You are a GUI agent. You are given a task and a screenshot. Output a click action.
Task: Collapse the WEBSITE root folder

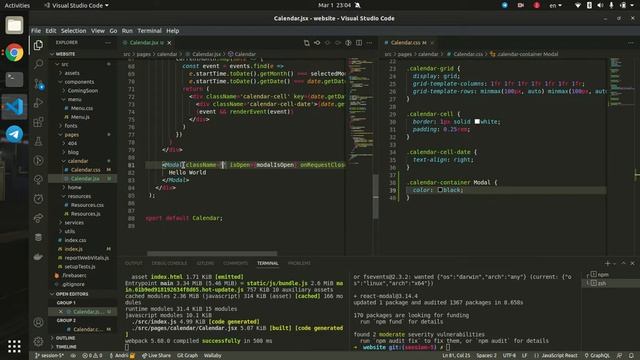pyautogui.click(x=83, y=54)
